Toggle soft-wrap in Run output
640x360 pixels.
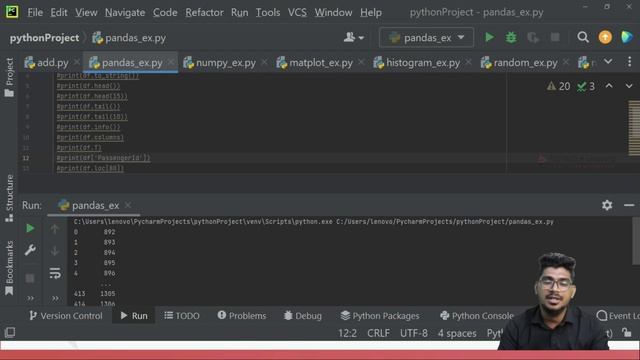pyautogui.click(x=55, y=273)
